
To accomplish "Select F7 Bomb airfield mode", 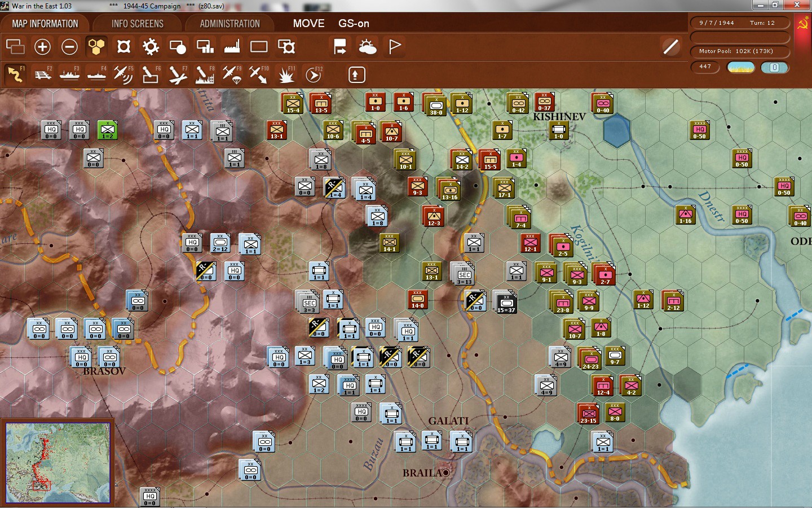I will click(178, 75).
